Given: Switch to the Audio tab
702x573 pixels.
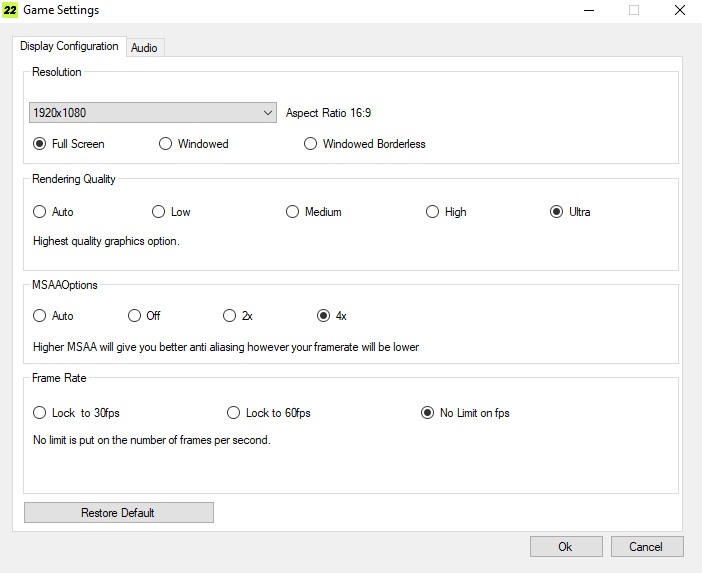Looking at the screenshot, I should [x=144, y=47].
